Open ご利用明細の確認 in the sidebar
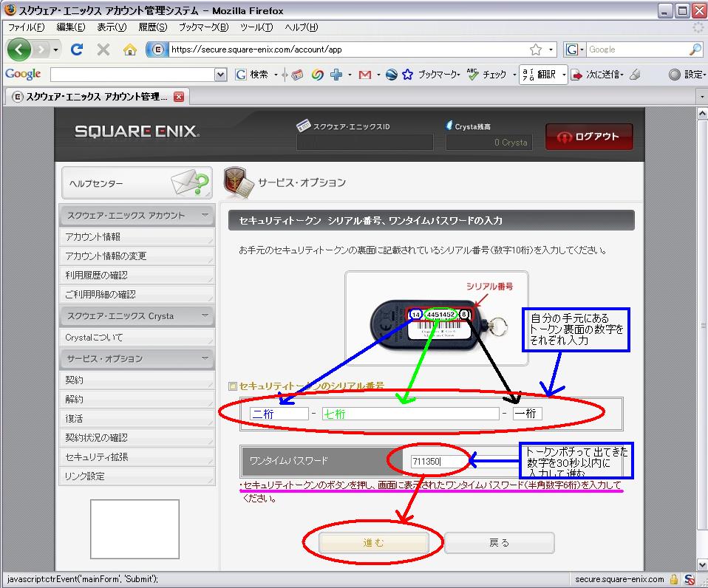 137,295
